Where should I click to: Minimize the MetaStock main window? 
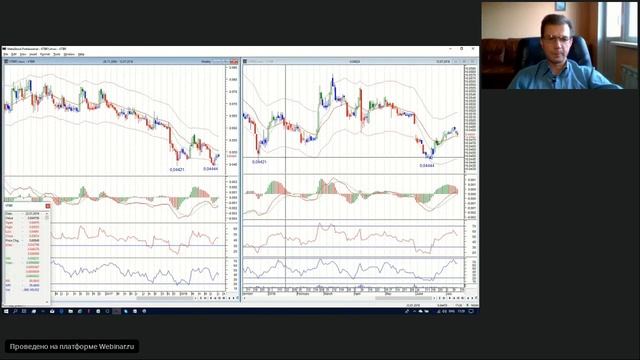pyautogui.click(x=451, y=49)
